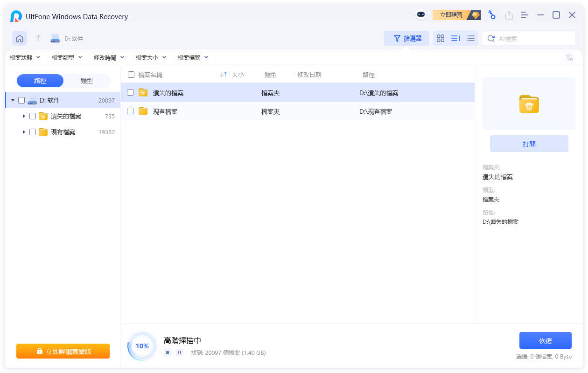
Task: Select the 路徑 tab
Action: pos(40,81)
